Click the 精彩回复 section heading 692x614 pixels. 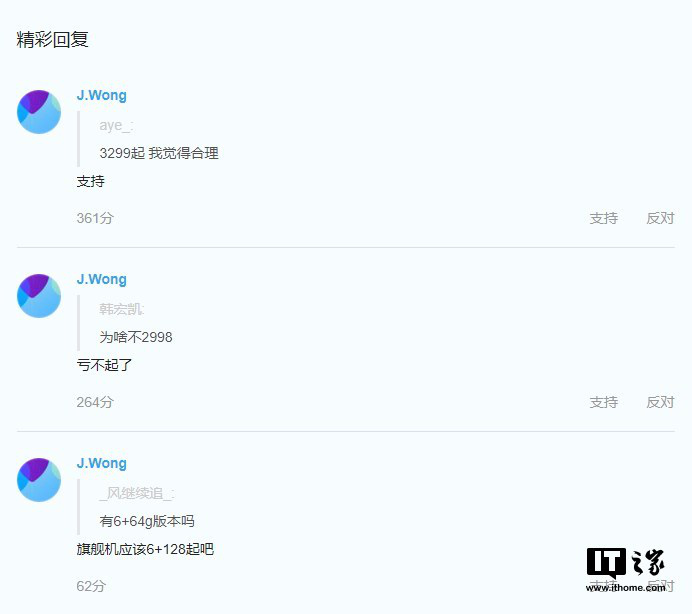(x=53, y=40)
